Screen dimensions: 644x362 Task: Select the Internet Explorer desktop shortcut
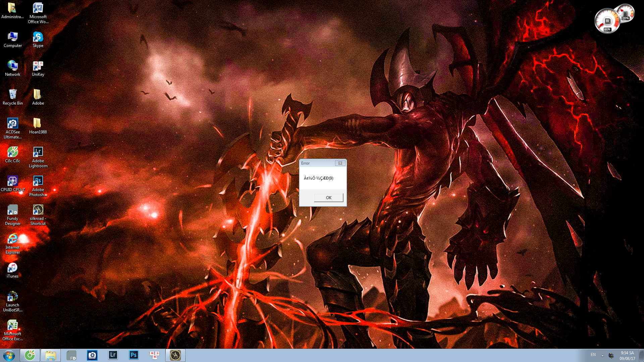[x=12, y=244]
